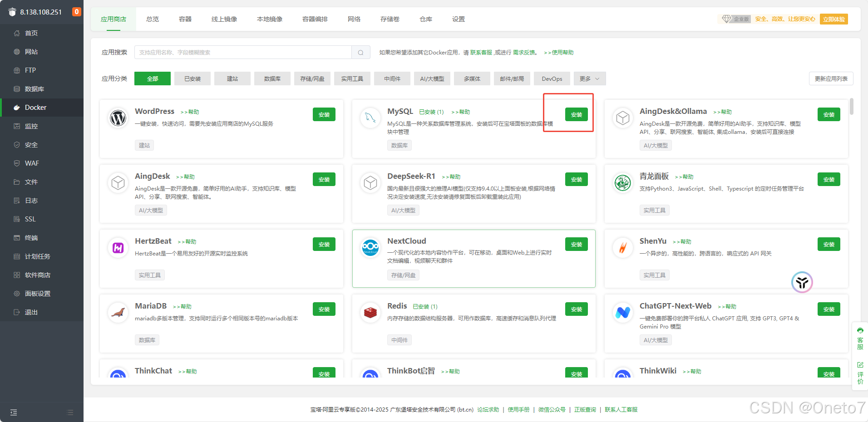Install the DeepSeek-R1 app

tap(577, 179)
